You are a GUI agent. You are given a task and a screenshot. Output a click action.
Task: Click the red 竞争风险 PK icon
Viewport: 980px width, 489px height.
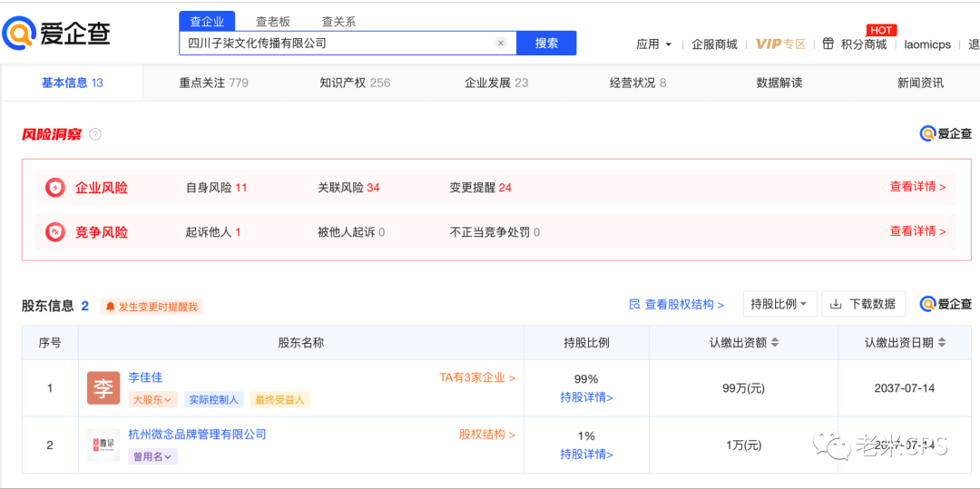[x=55, y=232]
